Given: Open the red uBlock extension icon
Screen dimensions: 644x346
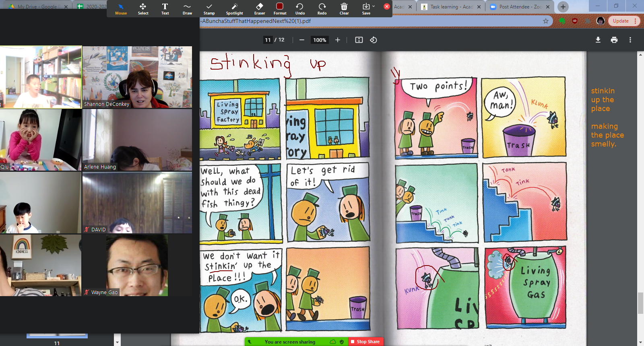Looking at the screenshot, I should point(575,21).
